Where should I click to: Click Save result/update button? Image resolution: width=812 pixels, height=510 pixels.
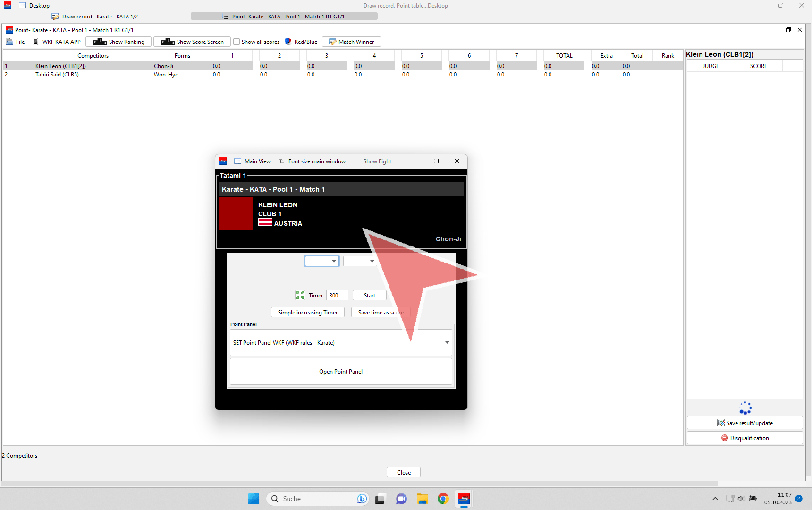pos(744,423)
